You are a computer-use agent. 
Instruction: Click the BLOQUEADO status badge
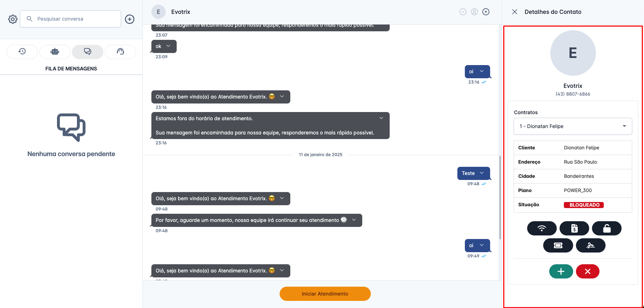tap(584, 205)
